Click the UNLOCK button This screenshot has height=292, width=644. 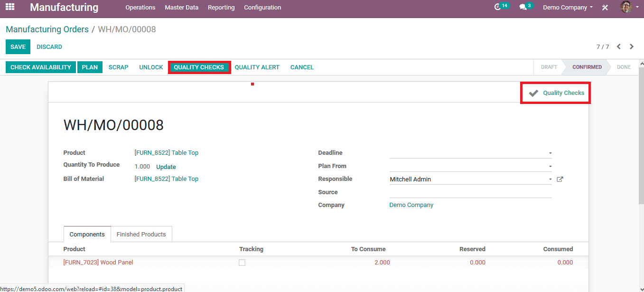(151, 67)
